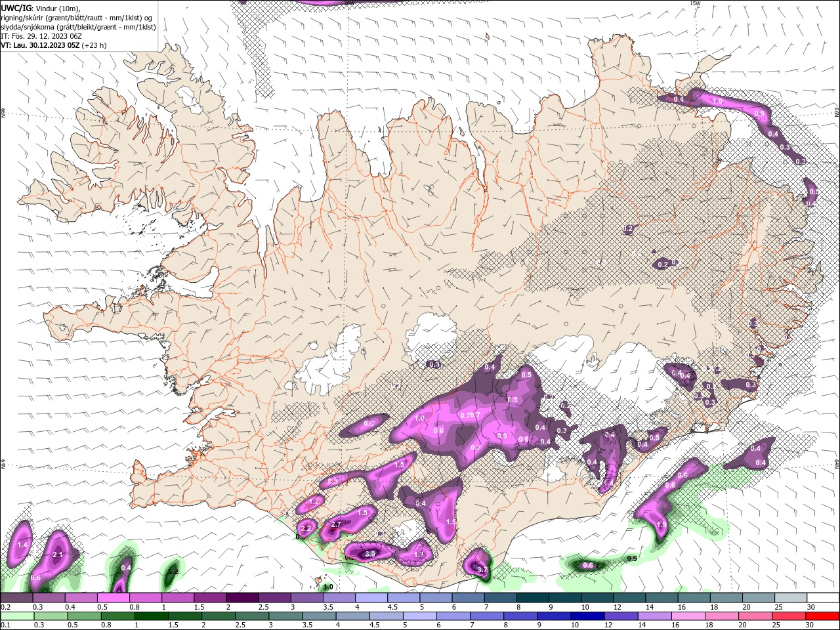
Task: Click the 1.9 precipitation value off southeast coast
Action: [661, 525]
